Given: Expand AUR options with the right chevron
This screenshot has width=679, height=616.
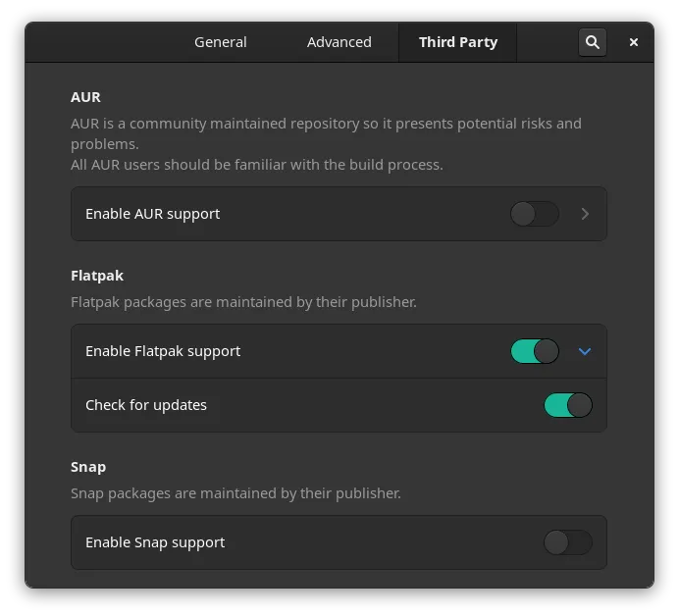Looking at the screenshot, I should pyautogui.click(x=585, y=214).
